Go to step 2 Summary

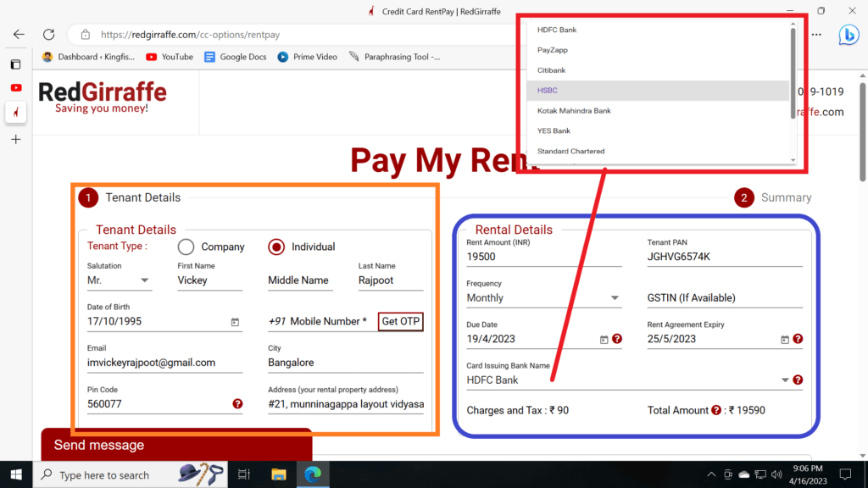point(773,197)
